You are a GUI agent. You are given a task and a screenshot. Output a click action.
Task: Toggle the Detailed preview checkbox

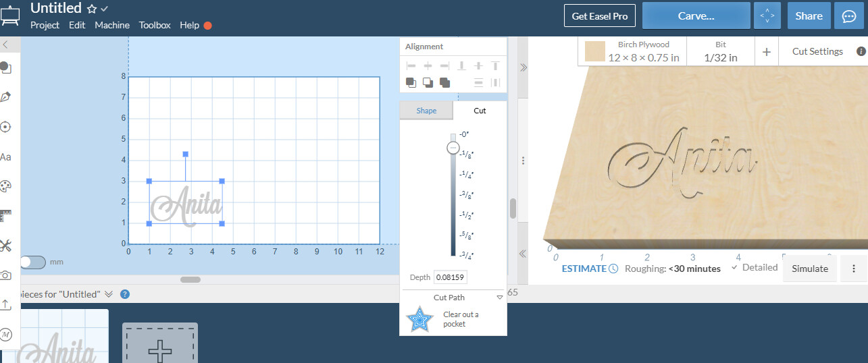(x=734, y=268)
